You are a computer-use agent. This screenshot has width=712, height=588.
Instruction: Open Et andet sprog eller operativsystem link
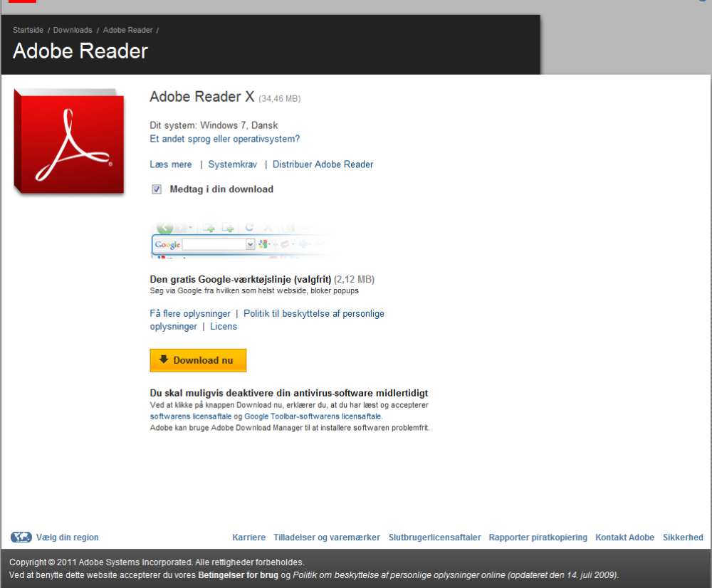pyautogui.click(x=225, y=139)
